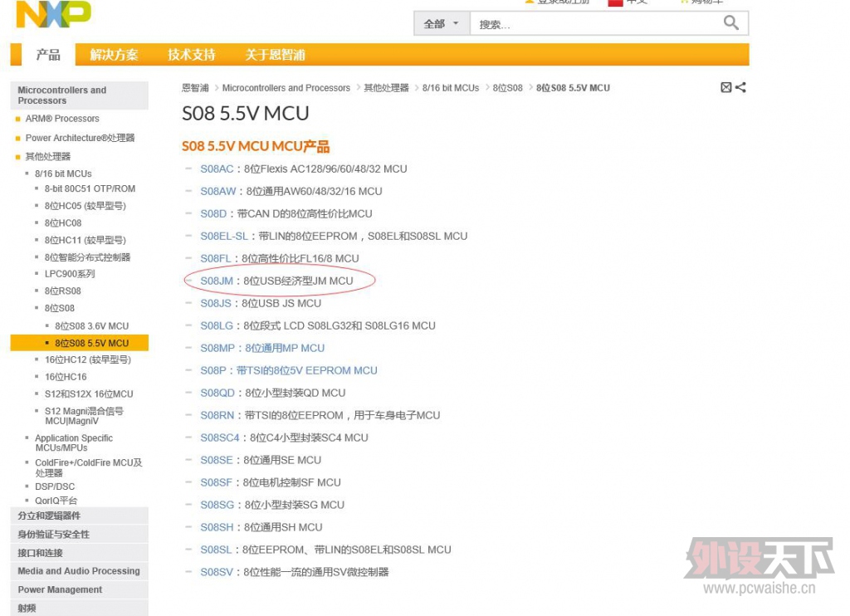Click the 8/16 bit MCUs breadcrumb
This screenshot has width=850, height=616.
[451, 88]
